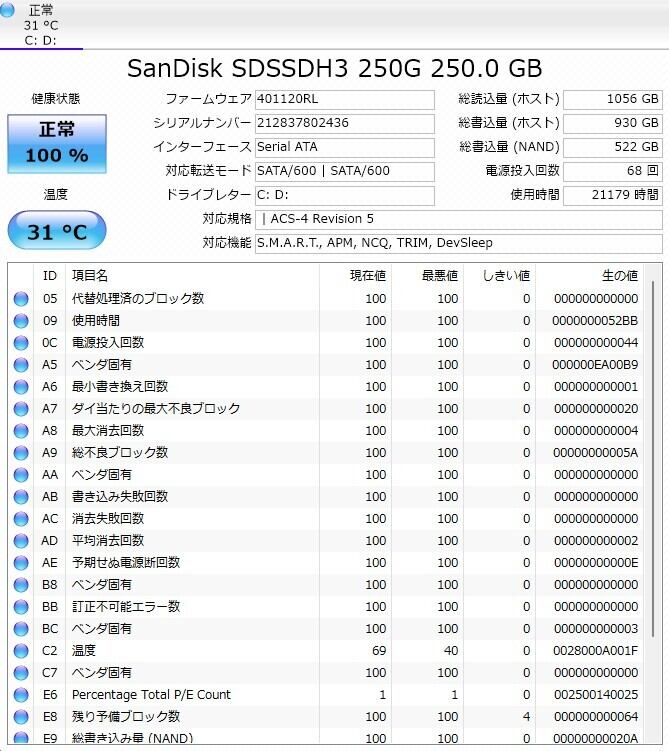Image resolution: width=669 pixels, height=751 pixels.
Task: Click status orb for 最大消去回数 row
Action: coord(21,431)
